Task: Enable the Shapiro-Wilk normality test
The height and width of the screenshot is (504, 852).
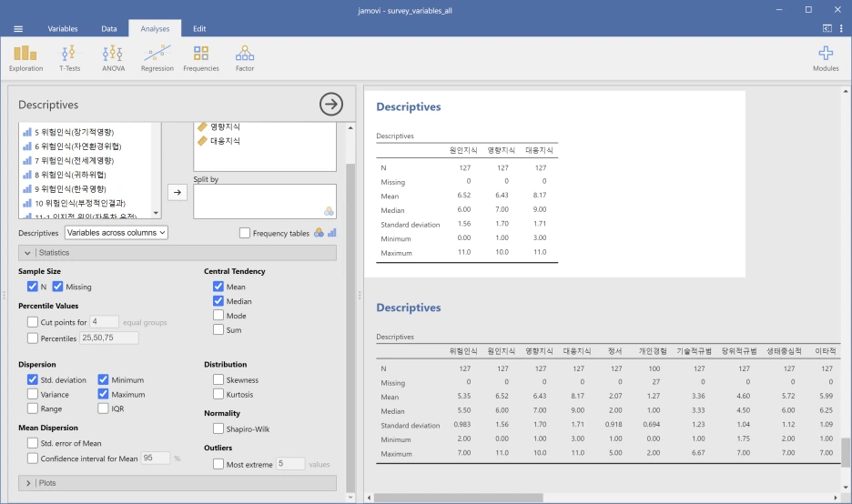Action: pos(218,428)
